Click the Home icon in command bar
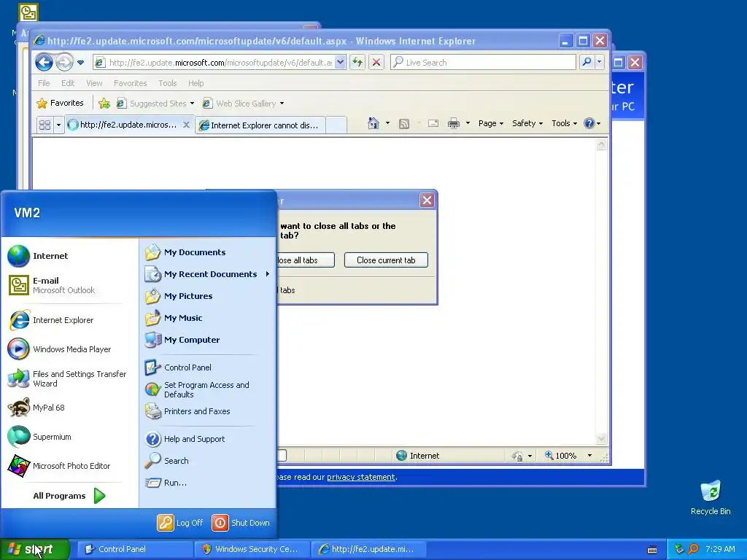The image size is (747, 560). click(373, 123)
